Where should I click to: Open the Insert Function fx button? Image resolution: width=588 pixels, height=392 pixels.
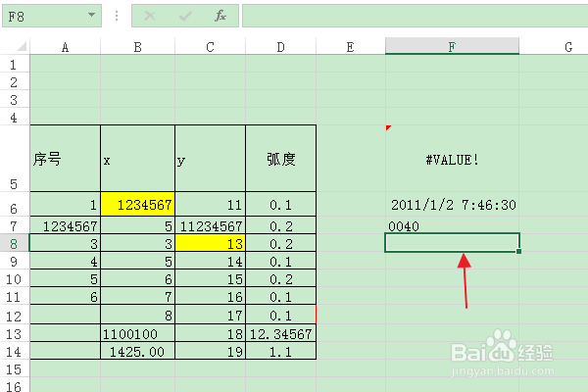[x=220, y=16]
